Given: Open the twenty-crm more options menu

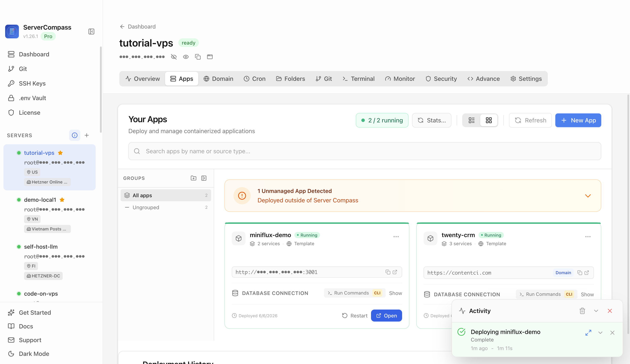Looking at the screenshot, I should pos(588,237).
